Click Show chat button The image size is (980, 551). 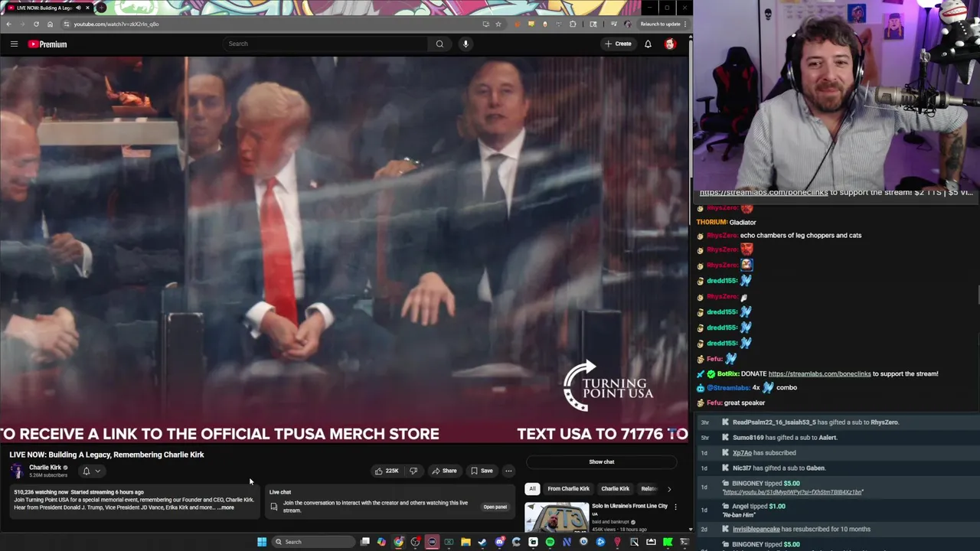coord(602,461)
